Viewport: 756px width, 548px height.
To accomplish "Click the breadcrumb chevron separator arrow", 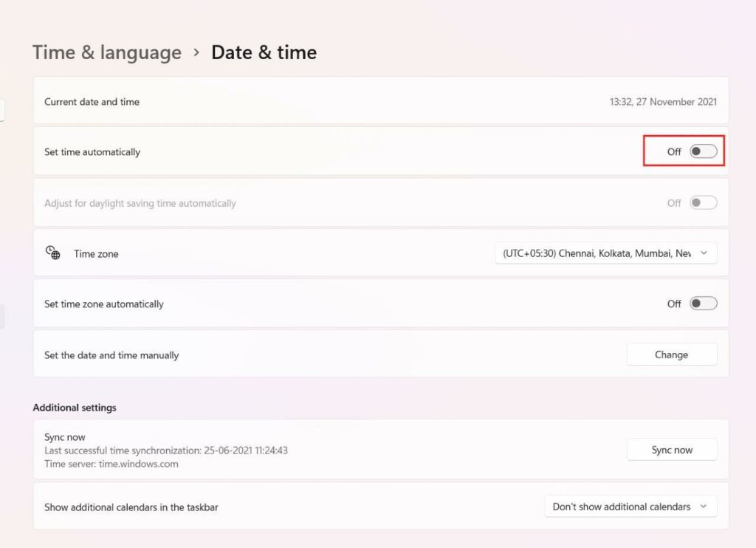I will 196,52.
